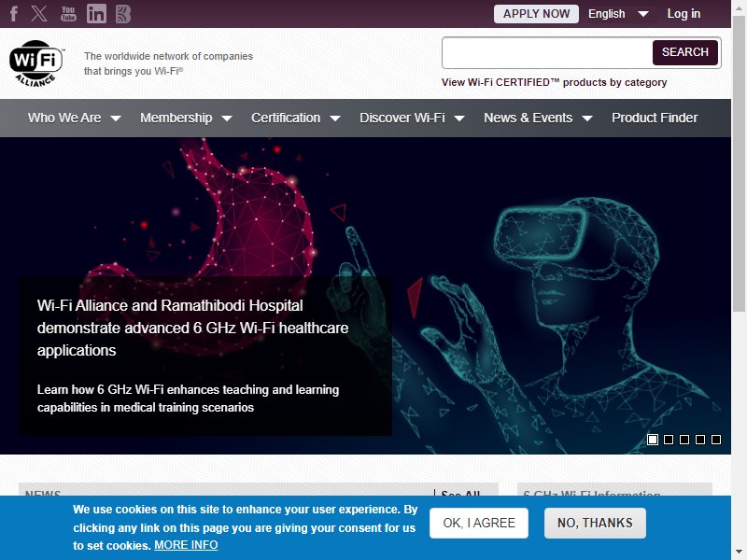This screenshot has height=560, width=747.
Task: Expand the Certification dropdown arrow
Action: pos(335,119)
